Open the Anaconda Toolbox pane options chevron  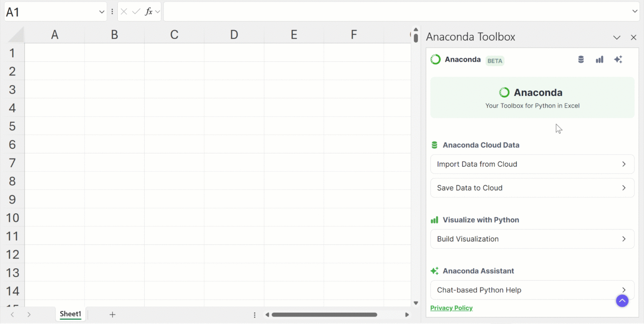click(x=617, y=37)
